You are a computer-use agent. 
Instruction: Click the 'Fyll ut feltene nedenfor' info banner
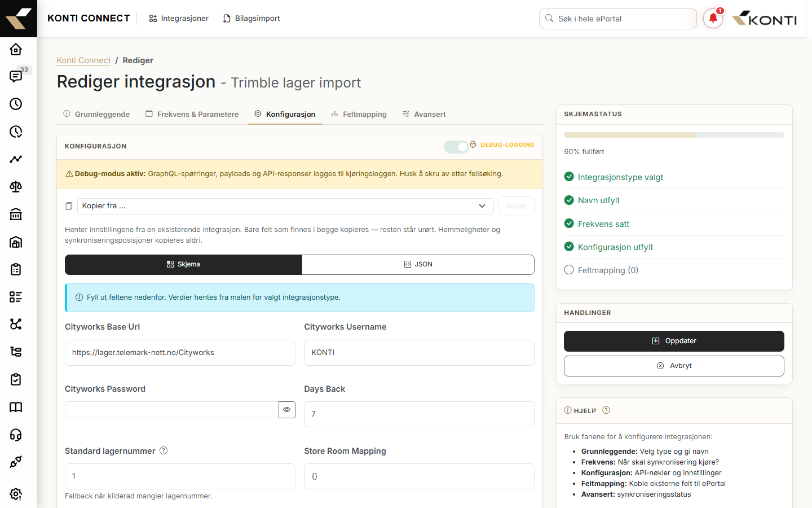(299, 297)
